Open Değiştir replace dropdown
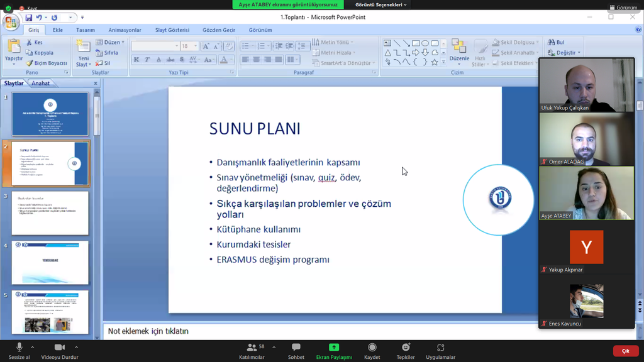644x362 pixels. click(564, 53)
